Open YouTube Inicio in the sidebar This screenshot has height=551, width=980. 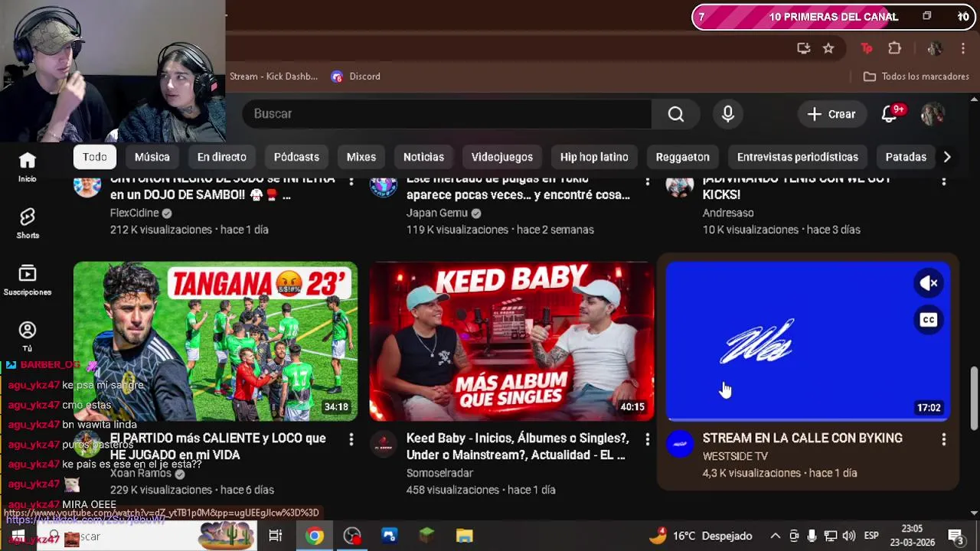pos(28,166)
